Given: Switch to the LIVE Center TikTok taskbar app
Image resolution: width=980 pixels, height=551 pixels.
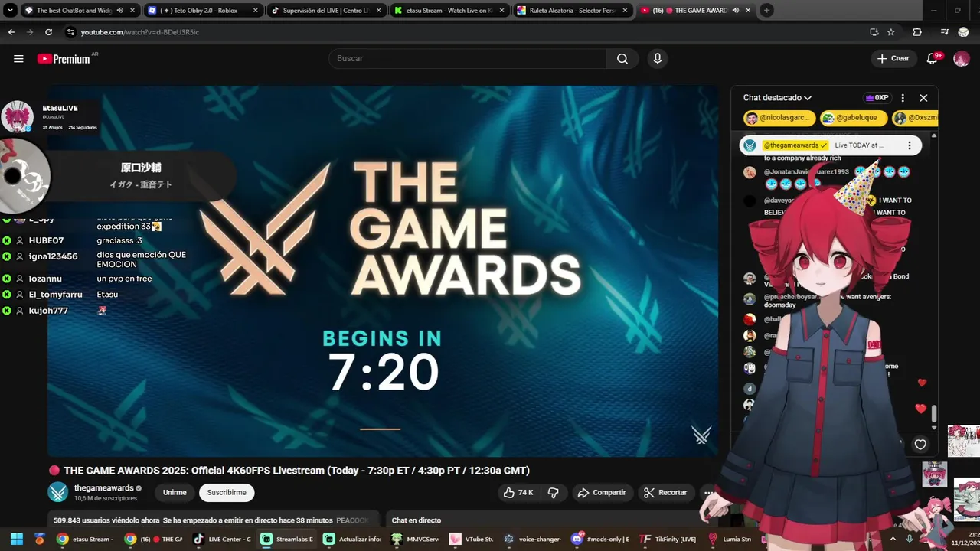Looking at the screenshot, I should tap(220, 539).
